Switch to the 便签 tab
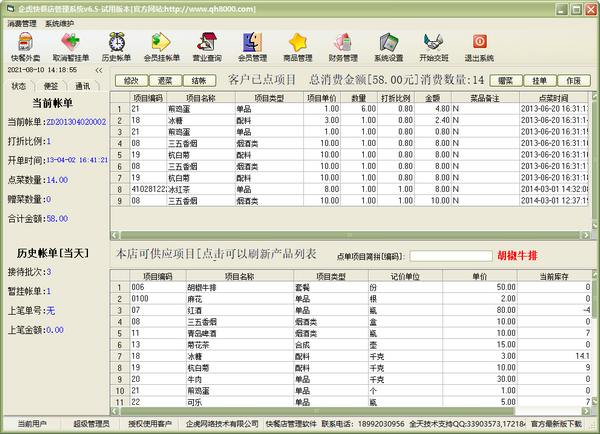The image size is (600, 434). tap(52, 87)
